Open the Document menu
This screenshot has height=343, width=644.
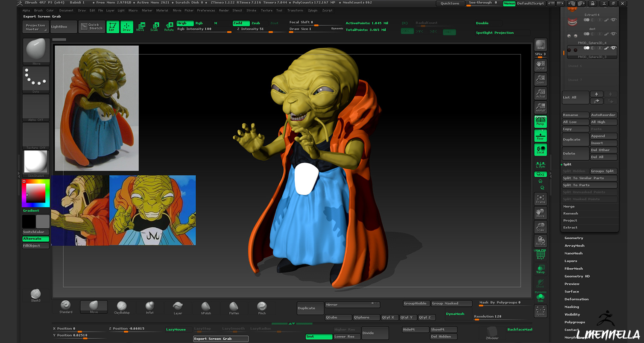pyautogui.click(x=66, y=10)
